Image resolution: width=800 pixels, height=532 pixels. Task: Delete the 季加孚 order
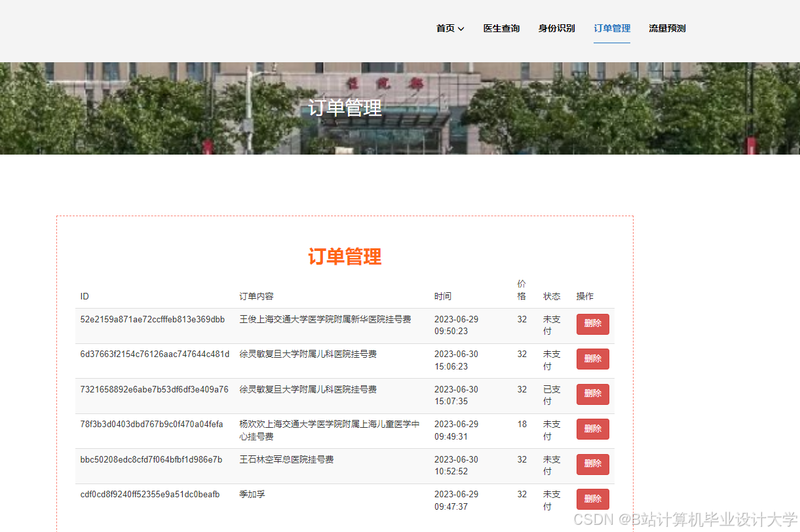pyautogui.click(x=592, y=499)
